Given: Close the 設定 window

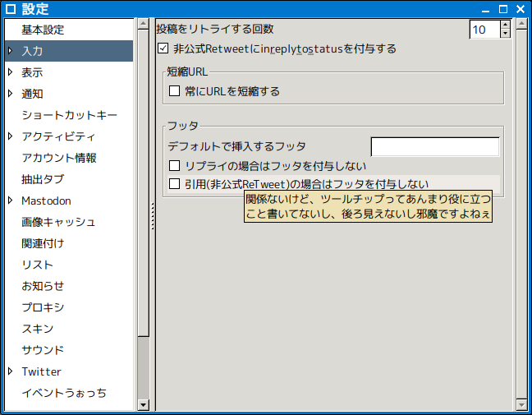Looking at the screenshot, I should coord(521,9).
